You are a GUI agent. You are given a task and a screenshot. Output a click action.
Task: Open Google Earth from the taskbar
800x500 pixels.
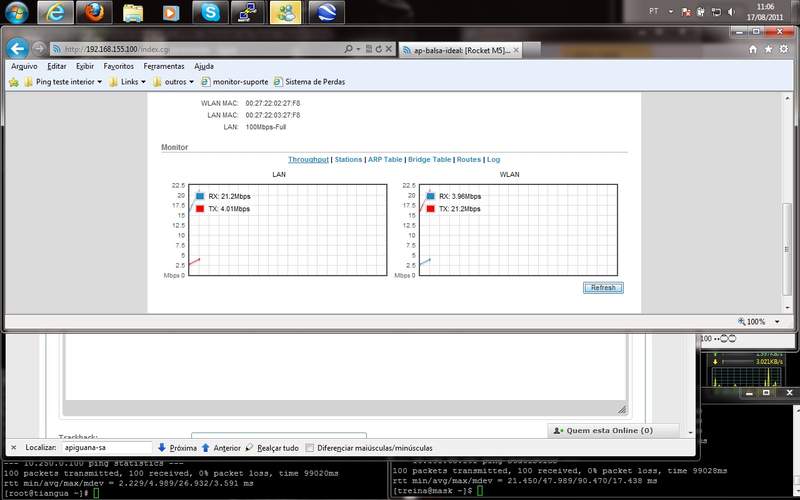pyautogui.click(x=326, y=12)
